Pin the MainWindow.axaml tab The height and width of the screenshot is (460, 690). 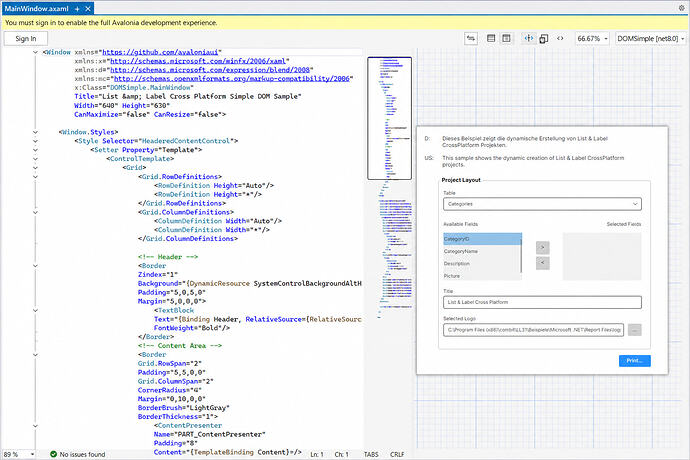coord(77,8)
